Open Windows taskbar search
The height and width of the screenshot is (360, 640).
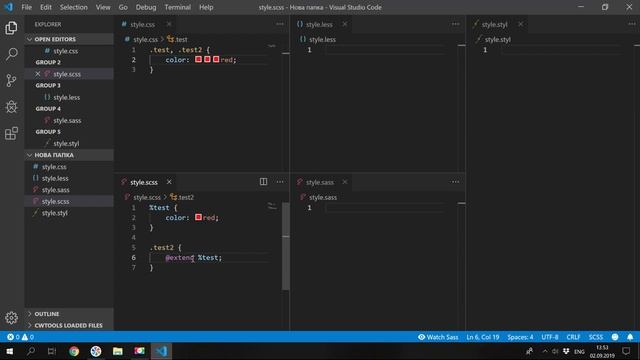tap(31, 351)
